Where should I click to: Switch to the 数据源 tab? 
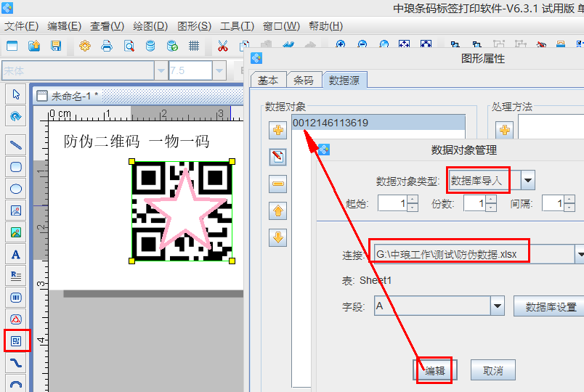click(344, 80)
